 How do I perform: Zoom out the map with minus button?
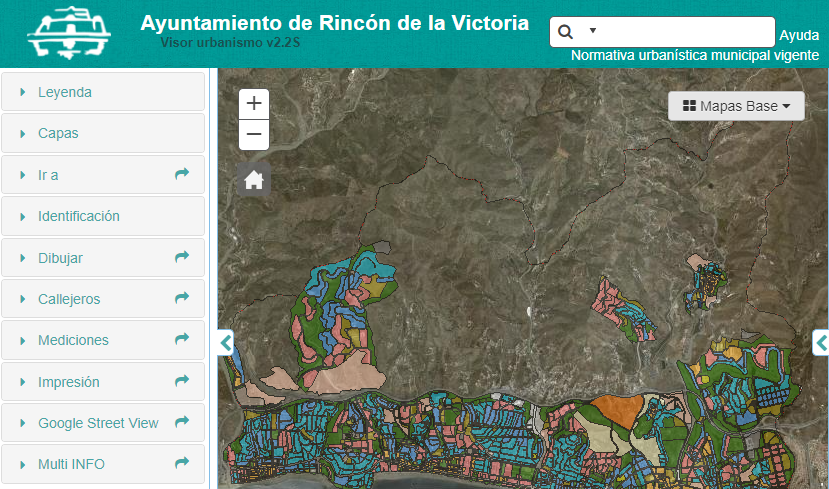click(x=254, y=134)
